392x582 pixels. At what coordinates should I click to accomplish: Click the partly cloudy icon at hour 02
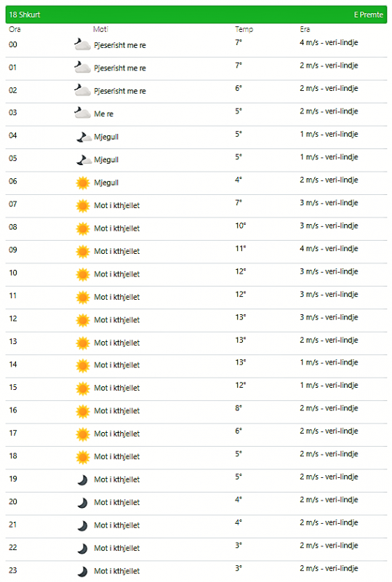point(82,90)
